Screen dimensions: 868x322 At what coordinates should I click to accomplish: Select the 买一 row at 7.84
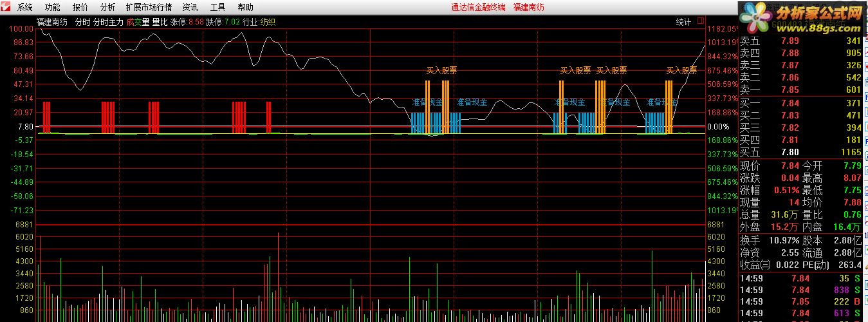pos(801,104)
